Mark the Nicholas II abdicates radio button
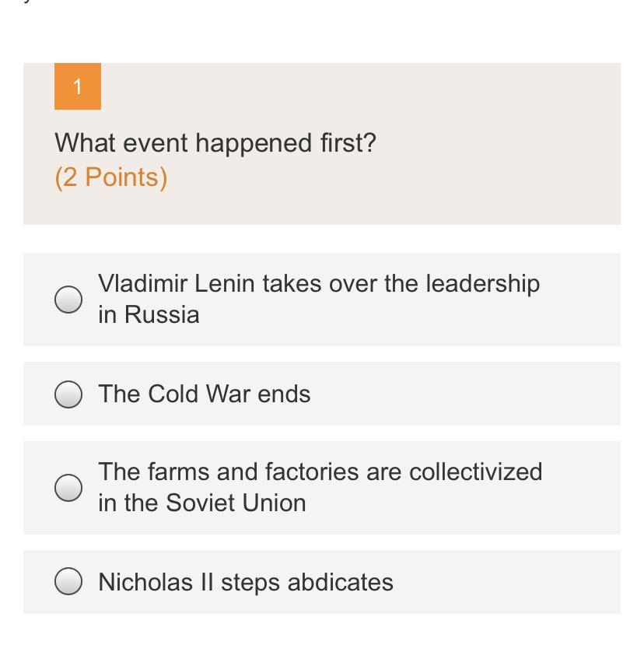This screenshot has width=644, height=645. click(68, 581)
